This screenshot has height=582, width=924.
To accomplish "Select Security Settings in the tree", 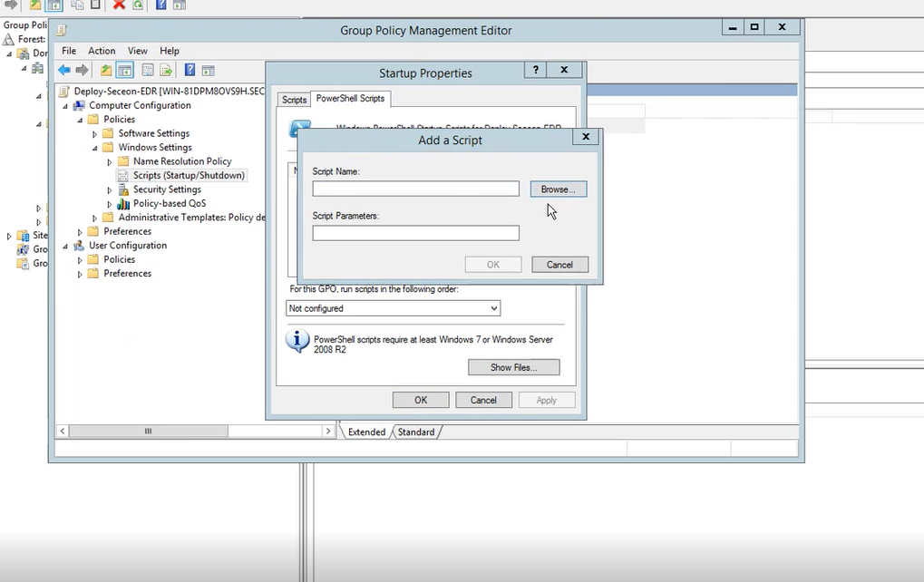I will [x=165, y=189].
